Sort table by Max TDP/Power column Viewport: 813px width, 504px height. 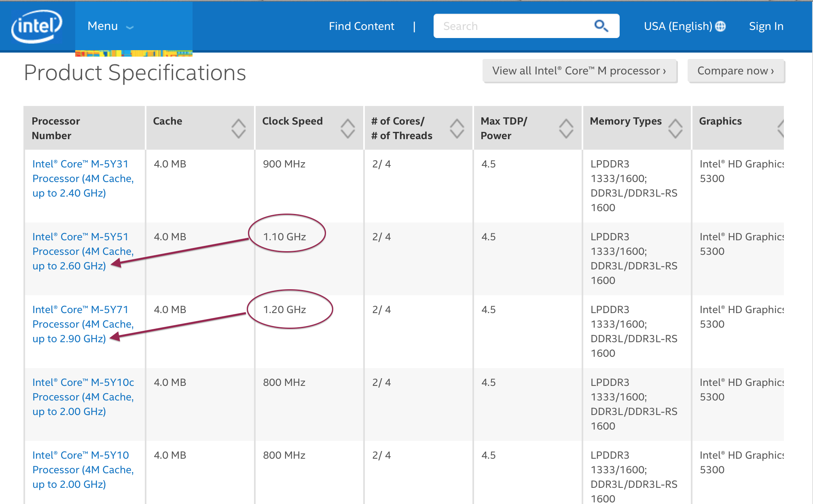[x=566, y=128]
